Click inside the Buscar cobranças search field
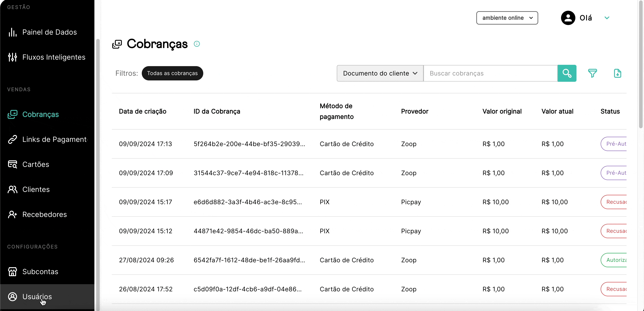The height and width of the screenshot is (311, 644). click(x=490, y=73)
